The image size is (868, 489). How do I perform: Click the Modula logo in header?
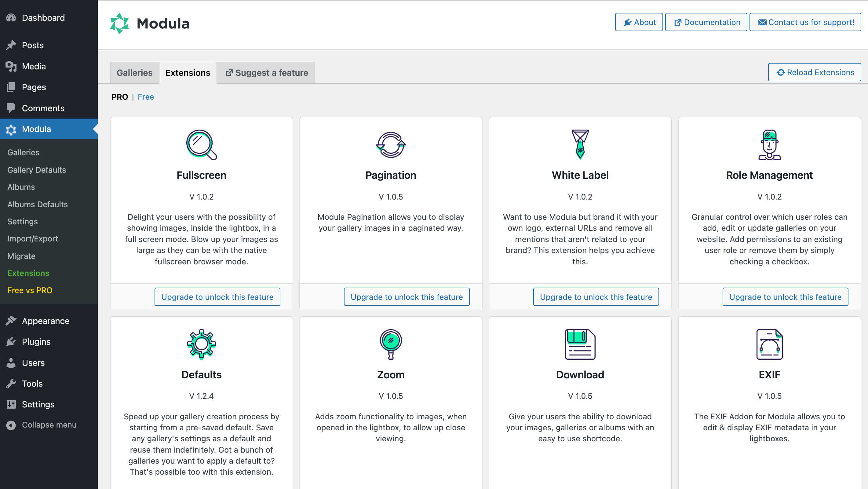[x=150, y=23]
